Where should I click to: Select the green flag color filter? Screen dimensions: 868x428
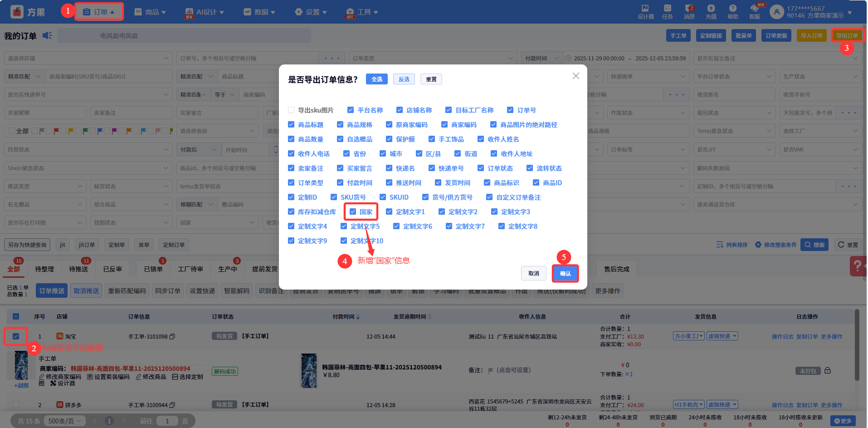(86, 131)
